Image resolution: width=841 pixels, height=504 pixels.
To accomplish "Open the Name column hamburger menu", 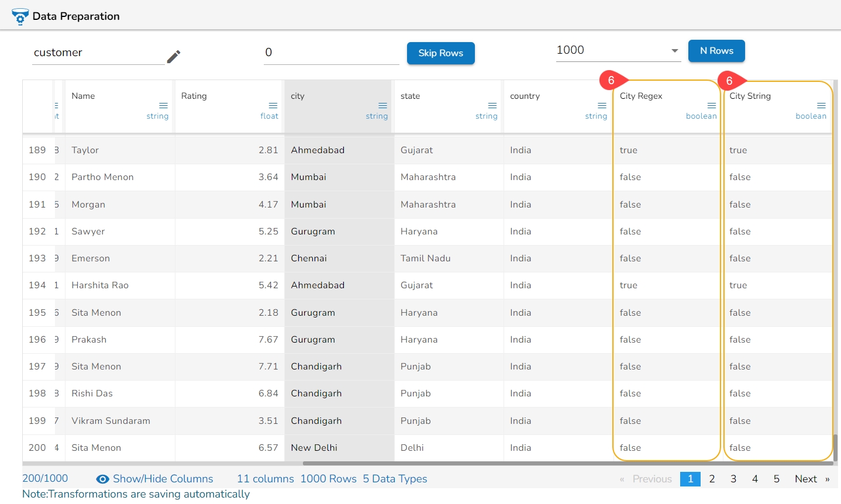I will point(163,106).
